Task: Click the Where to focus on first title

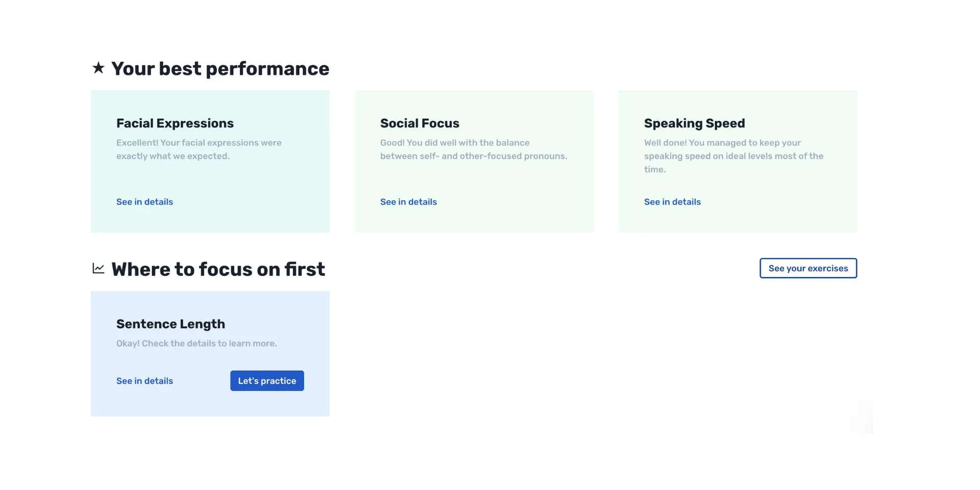Action: [x=218, y=268]
